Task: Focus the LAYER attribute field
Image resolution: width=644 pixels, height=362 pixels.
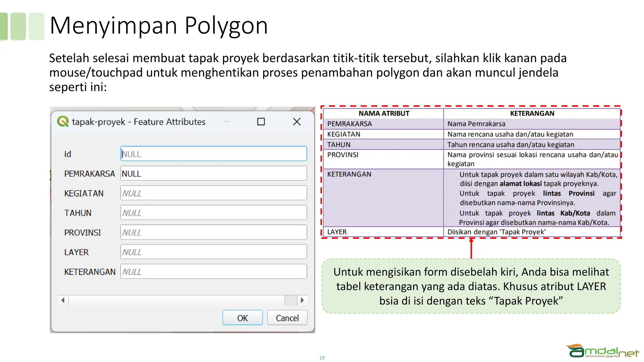Action: pos(213,252)
